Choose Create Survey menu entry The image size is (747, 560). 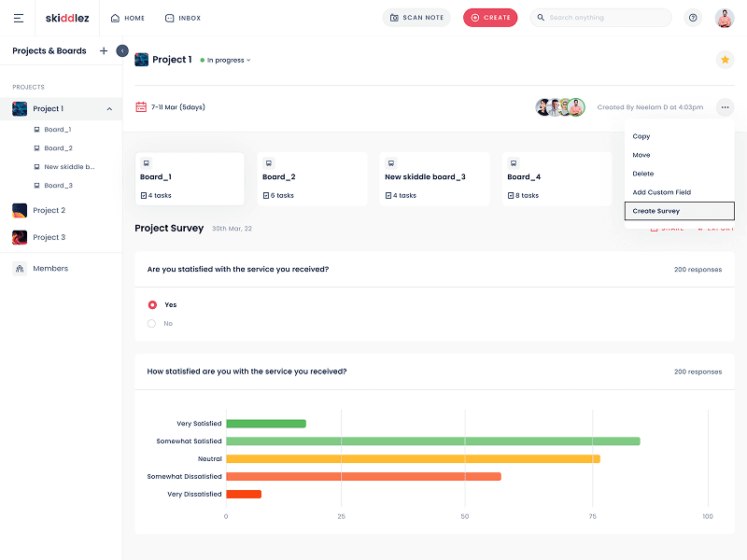(x=680, y=211)
